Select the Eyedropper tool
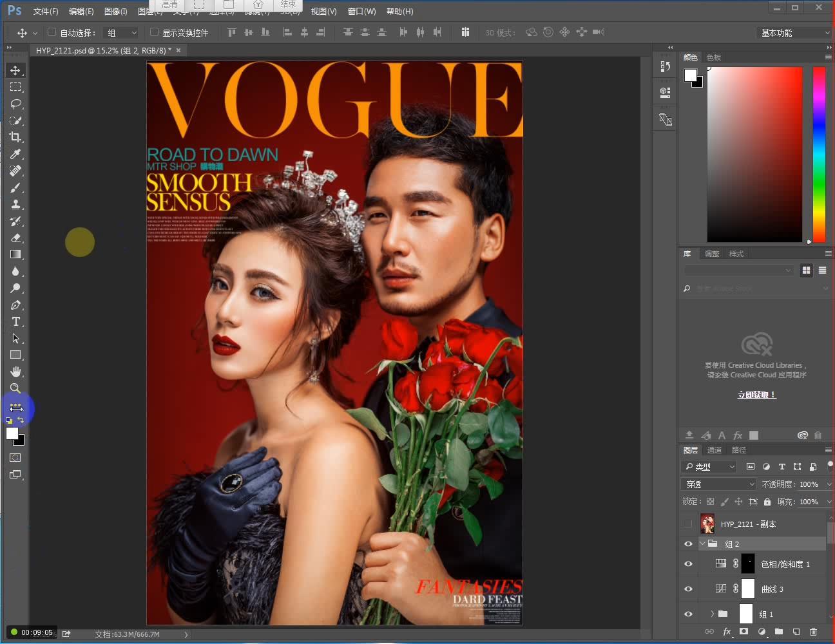 [15, 154]
